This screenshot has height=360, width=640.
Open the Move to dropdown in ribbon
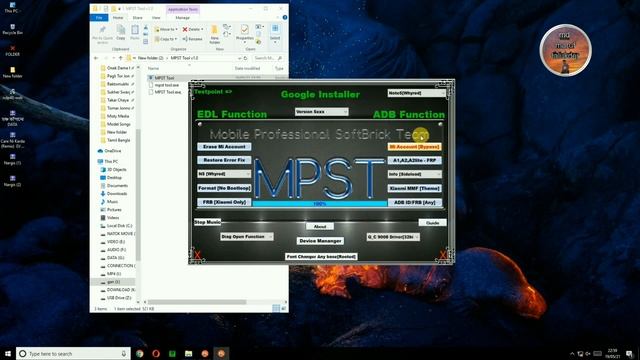pos(166,29)
